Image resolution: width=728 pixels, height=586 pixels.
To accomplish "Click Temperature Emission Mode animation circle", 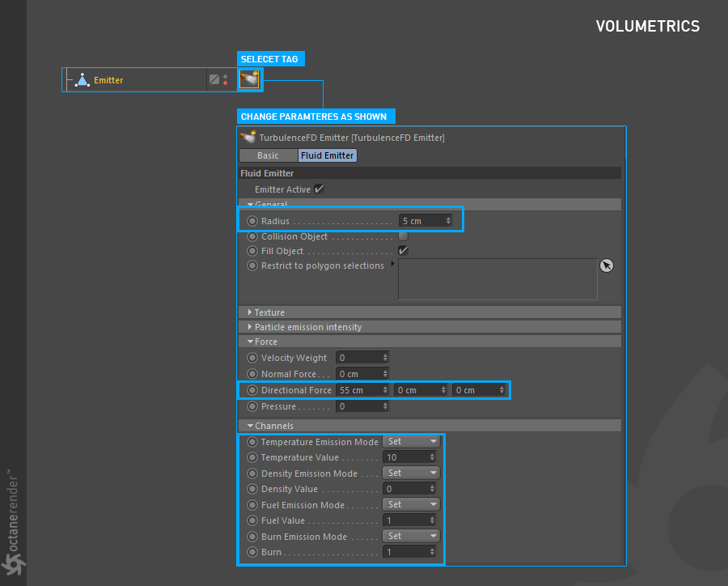I will click(x=252, y=441).
